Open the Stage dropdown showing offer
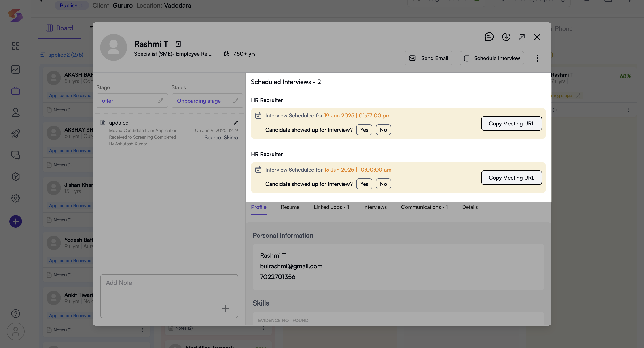The width and height of the screenshot is (644, 348). [x=132, y=101]
